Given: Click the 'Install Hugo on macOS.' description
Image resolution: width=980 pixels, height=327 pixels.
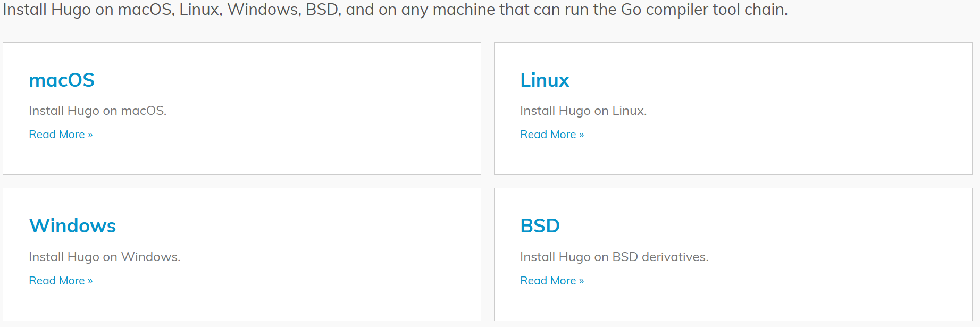Looking at the screenshot, I should [x=97, y=111].
